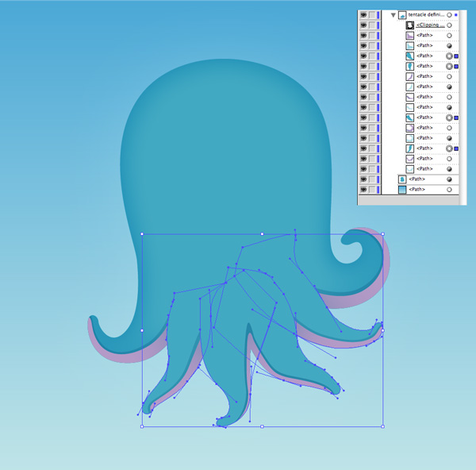
Task: Toggle visibility of the Clipping path row
Action: pyautogui.click(x=363, y=25)
